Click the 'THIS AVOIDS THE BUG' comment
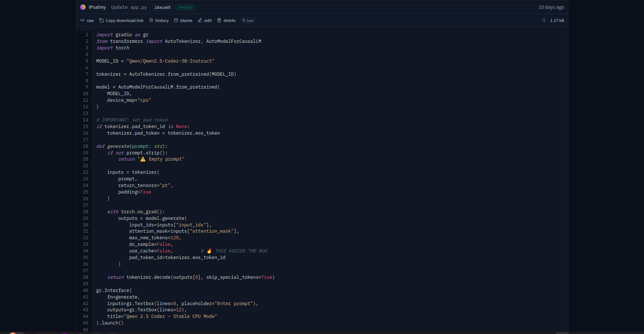 241,251
